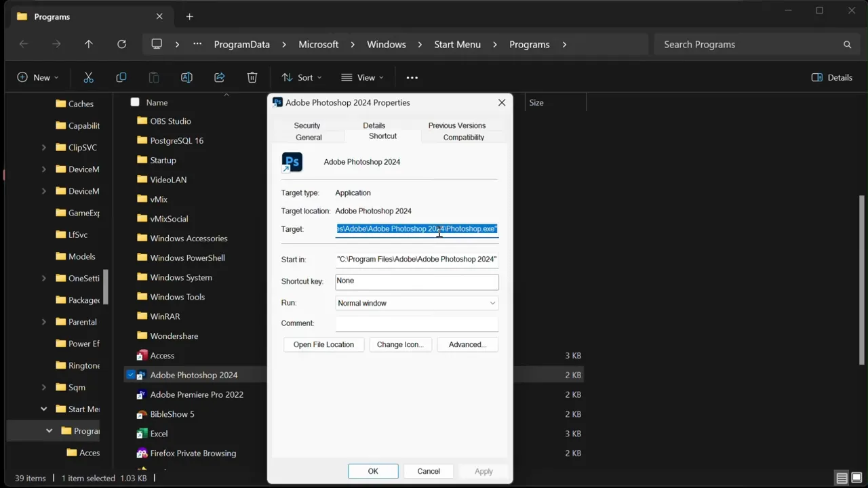868x488 pixels.
Task: Confirm with the OK button
Action: [x=373, y=471]
